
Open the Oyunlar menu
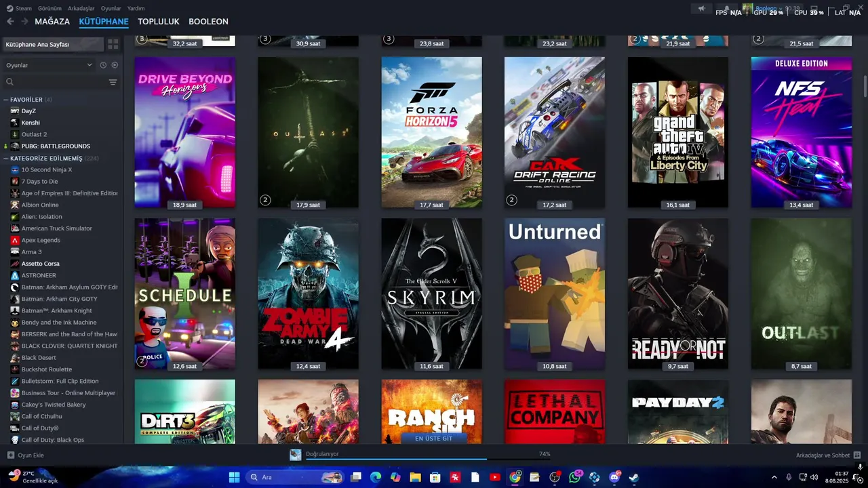(111, 8)
